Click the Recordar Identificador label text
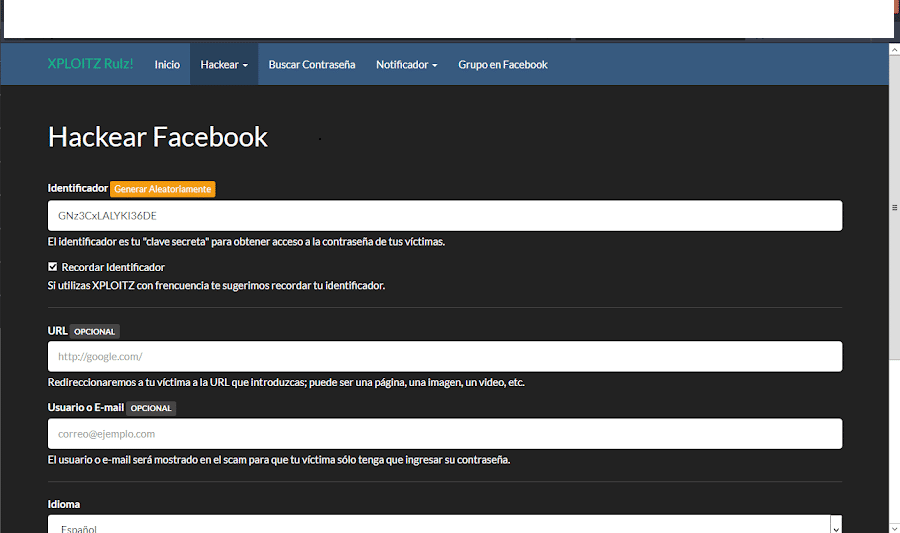 (x=113, y=267)
